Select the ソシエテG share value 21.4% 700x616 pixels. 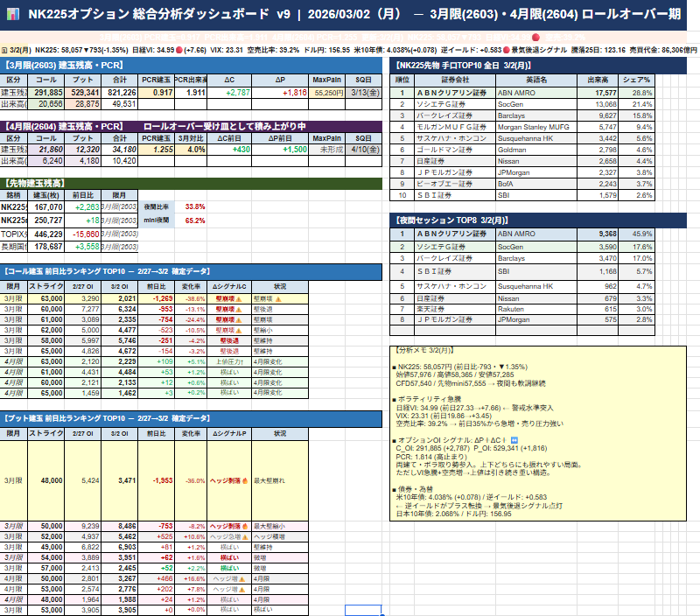(636, 104)
